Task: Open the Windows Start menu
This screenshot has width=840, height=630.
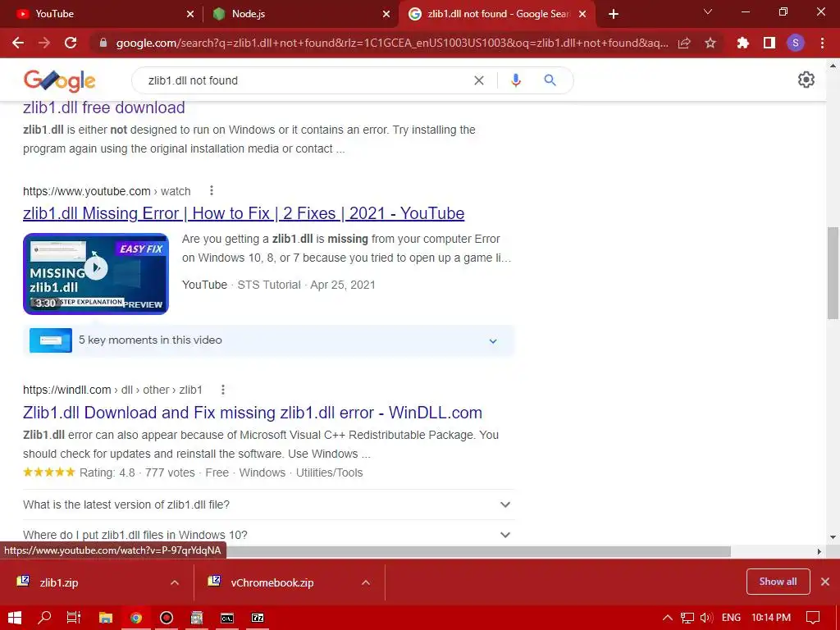Action: [x=15, y=618]
